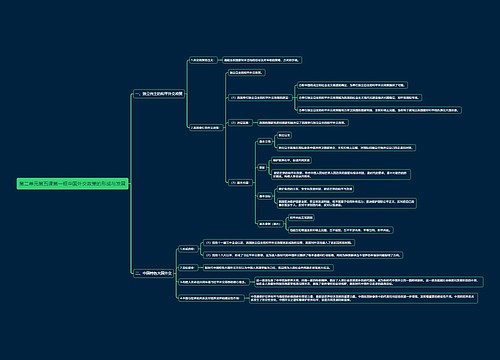Viewport: 500px width, 360px height.
Task: Select subtopic 2 under '中国特色大国外交'
Action: [188, 268]
